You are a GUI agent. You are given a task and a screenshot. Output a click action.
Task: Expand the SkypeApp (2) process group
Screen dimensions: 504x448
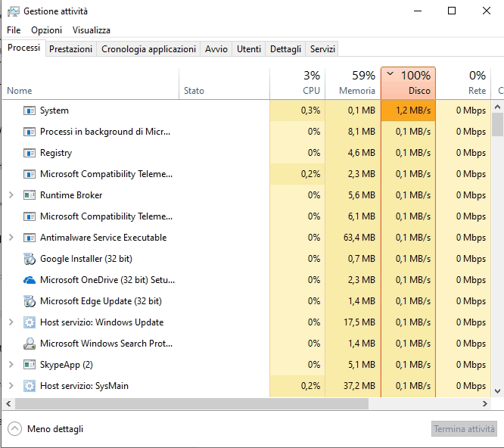tap(11, 365)
